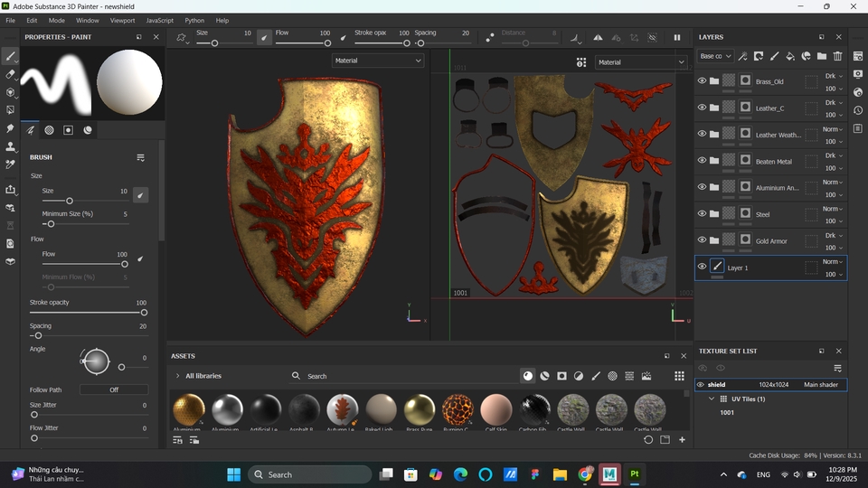This screenshot has width=868, height=488.
Task: Open the Clone tool in left toolbar
Action: [x=10, y=146]
